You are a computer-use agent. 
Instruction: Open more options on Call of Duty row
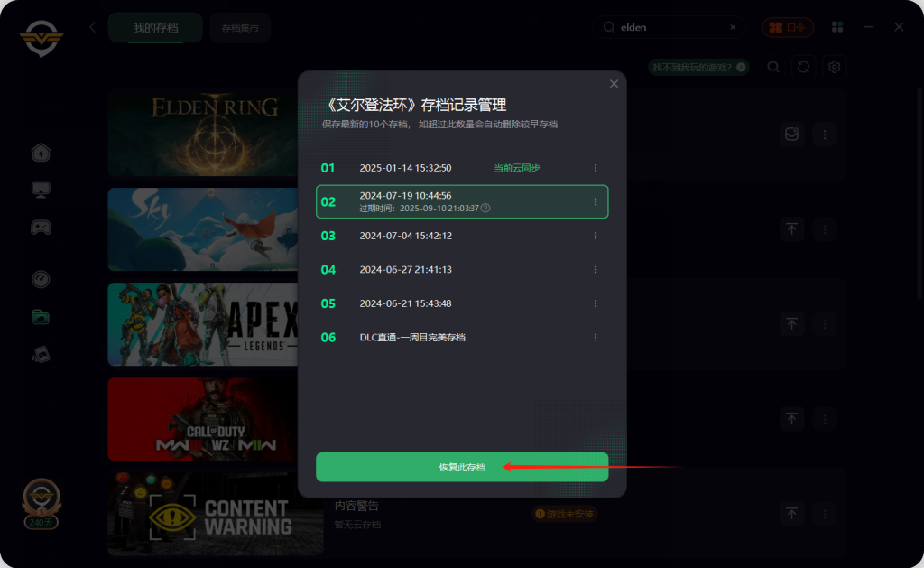(x=825, y=419)
